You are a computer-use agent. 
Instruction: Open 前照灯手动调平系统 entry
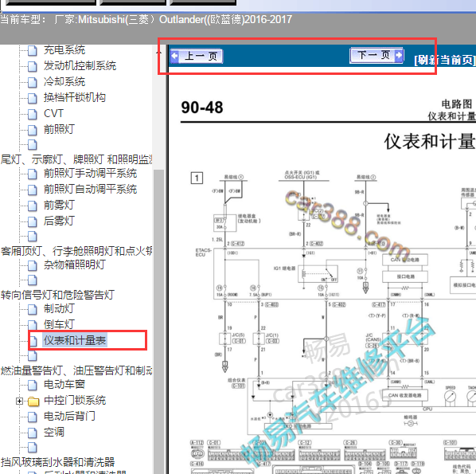pos(90,173)
